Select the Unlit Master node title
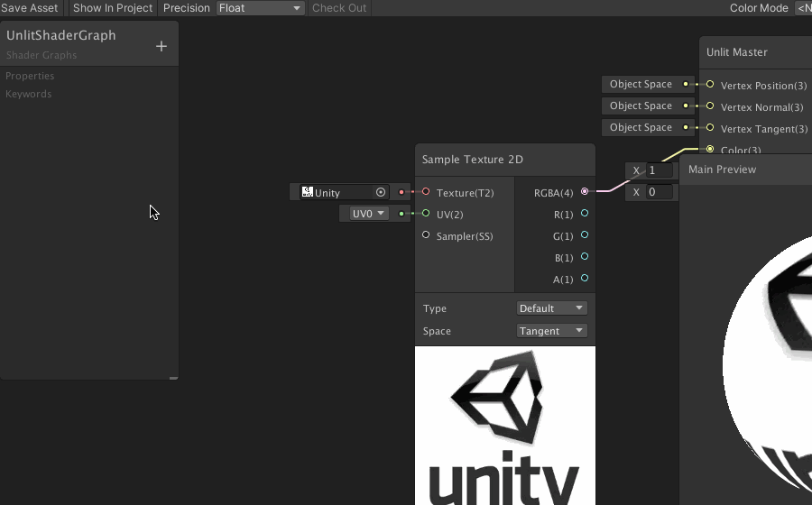Image resolution: width=812 pixels, height=505 pixels. click(737, 52)
